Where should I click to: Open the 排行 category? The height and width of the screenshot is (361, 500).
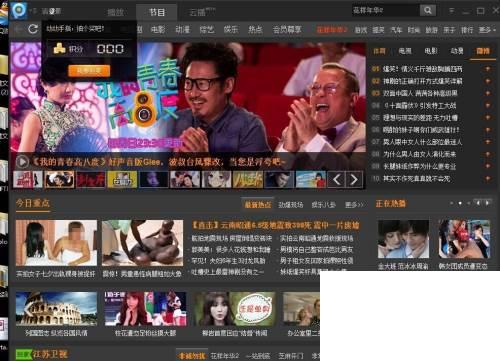(467, 30)
